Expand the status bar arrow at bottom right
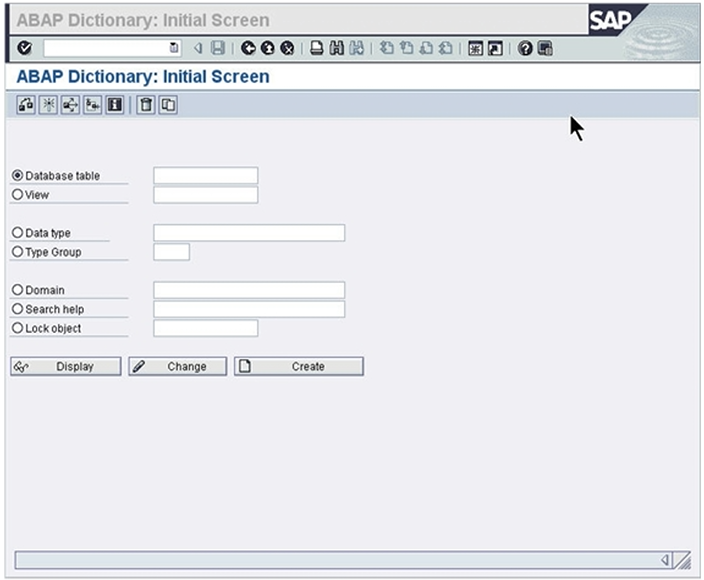Viewport: 704px width, 580px height. [666, 560]
